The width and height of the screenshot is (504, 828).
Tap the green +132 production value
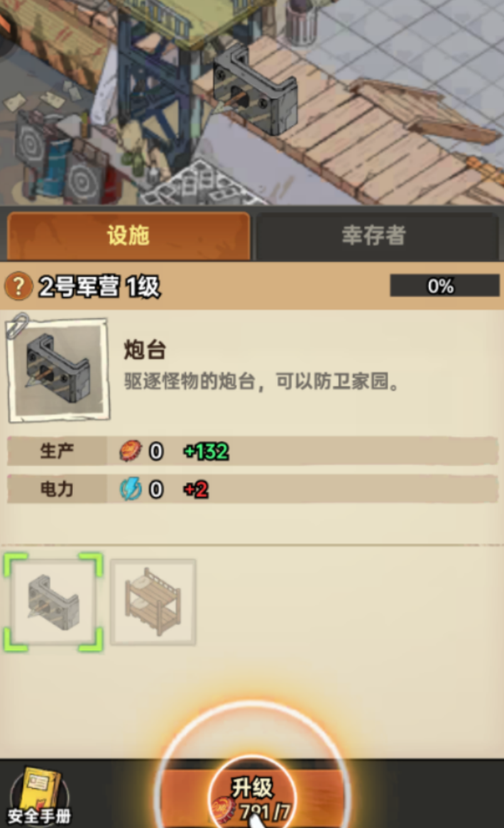pos(206,451)
